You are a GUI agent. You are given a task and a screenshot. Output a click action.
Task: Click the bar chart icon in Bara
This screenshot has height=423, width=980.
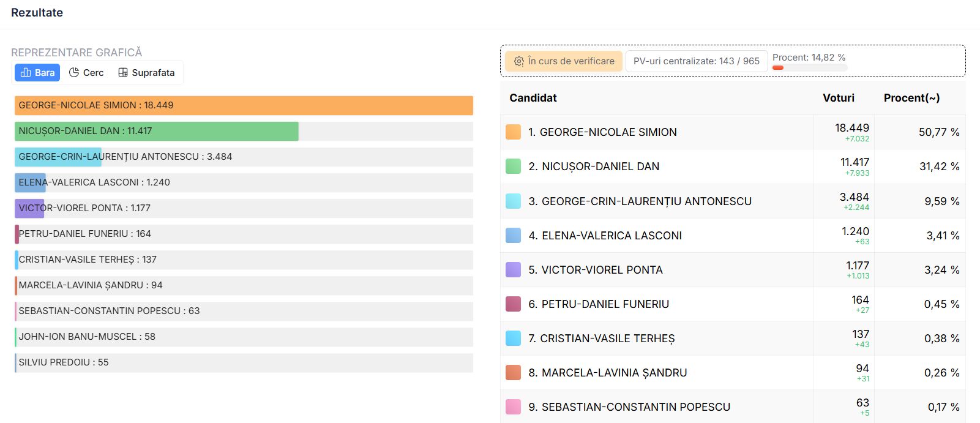pyautogui.click(x=26, y=72)
